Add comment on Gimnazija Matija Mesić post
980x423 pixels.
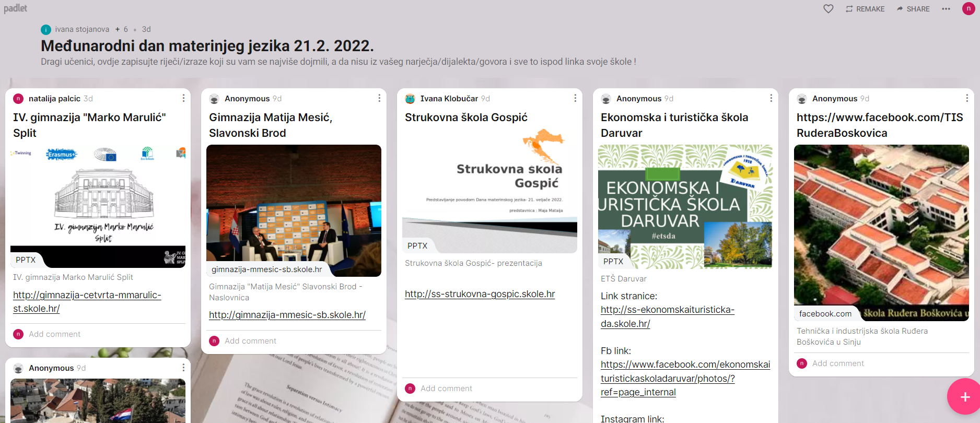click(250, 341)
